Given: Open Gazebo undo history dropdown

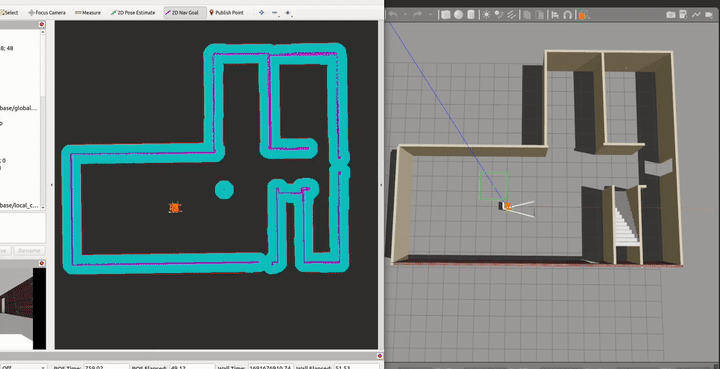Looking at the screenshot, I should pyautogui.click(x=405, y=15).
